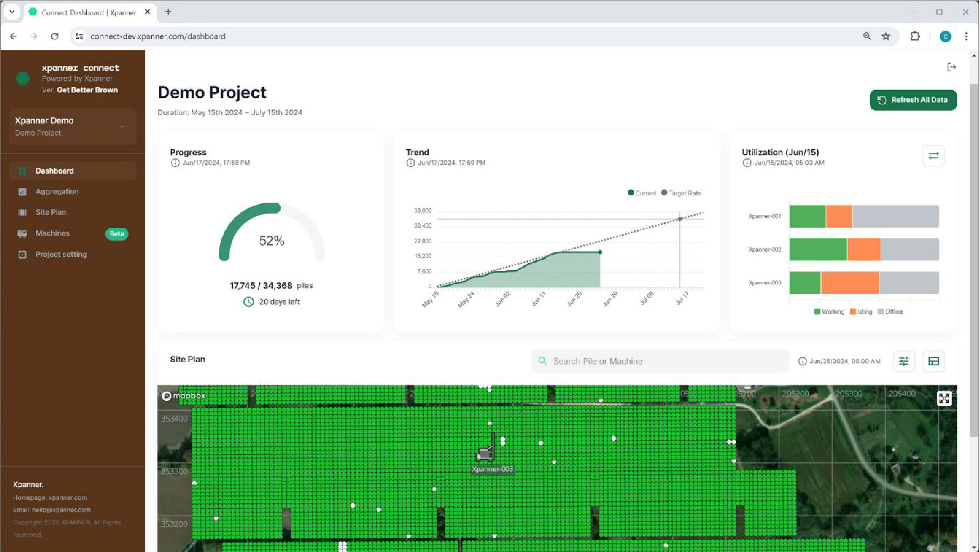Click the Progress timestamp info icon
This screenshot has height=552, width=980.
click(x=175, y=163)
